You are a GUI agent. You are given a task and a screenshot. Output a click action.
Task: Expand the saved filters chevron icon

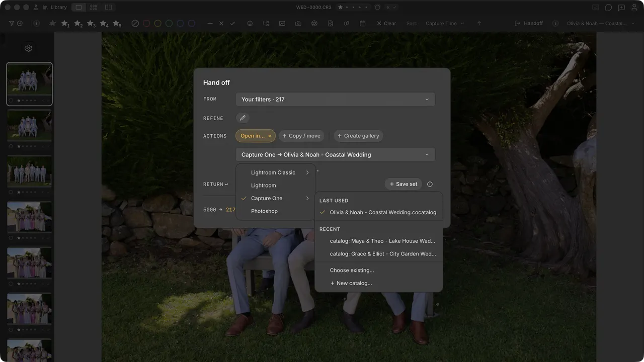[20, 24]
